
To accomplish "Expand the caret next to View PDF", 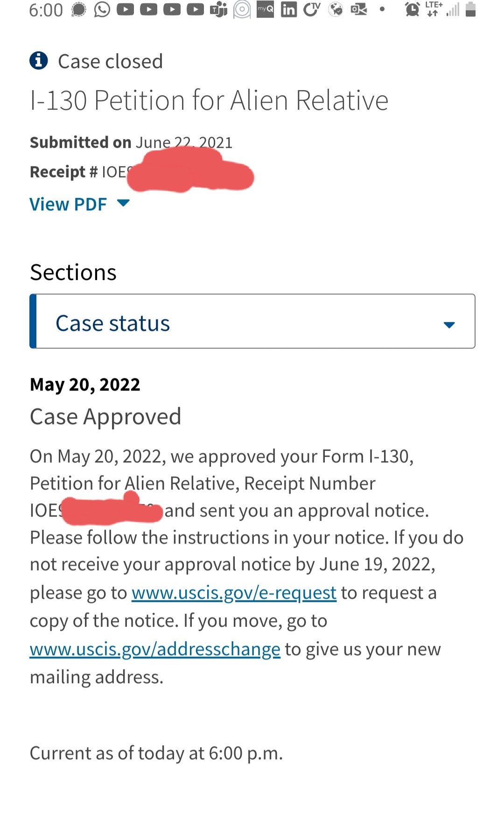I will pos(123,203).
